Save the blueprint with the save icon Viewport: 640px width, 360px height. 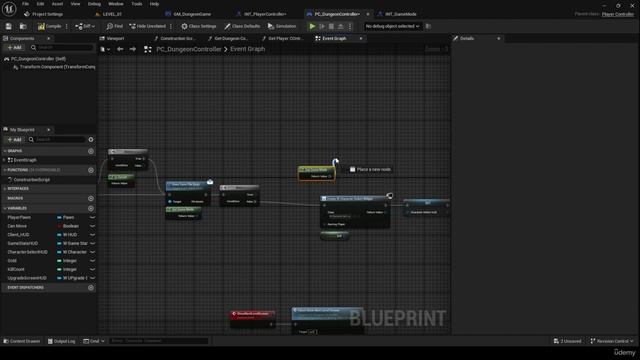coord(9,26)
